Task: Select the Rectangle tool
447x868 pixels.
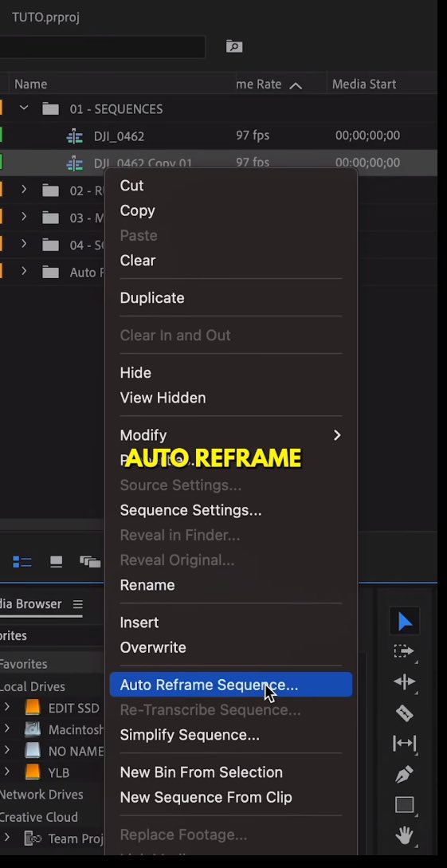Action: pos(405,804)
